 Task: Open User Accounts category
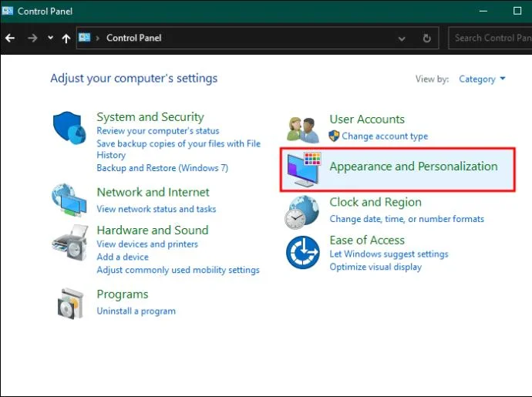367,119
